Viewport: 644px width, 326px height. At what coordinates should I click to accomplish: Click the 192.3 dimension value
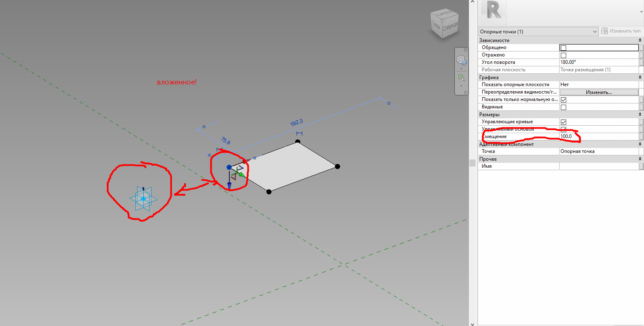click(x=296, y=122)
